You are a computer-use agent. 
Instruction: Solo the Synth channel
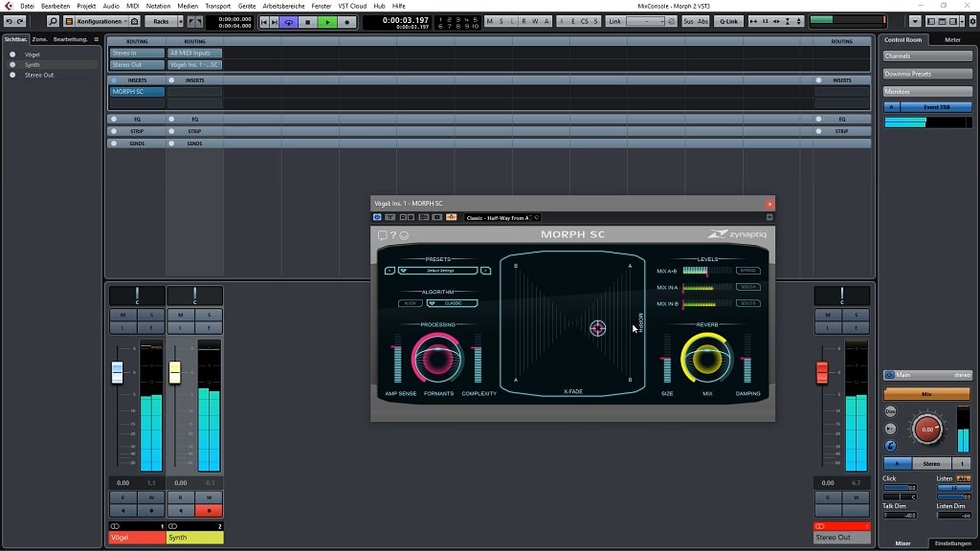coord(209,315)
